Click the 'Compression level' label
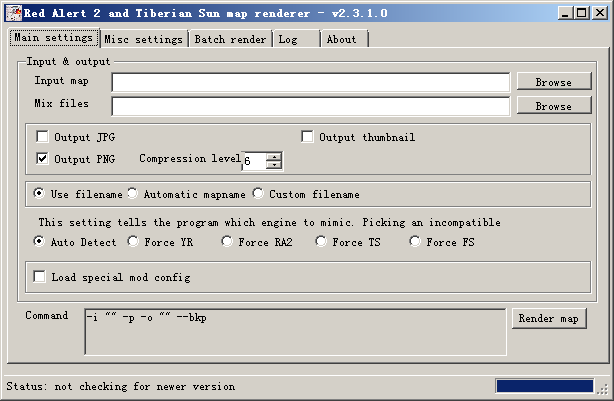Viewport: 614px width, 401px height. click(190, 158)
